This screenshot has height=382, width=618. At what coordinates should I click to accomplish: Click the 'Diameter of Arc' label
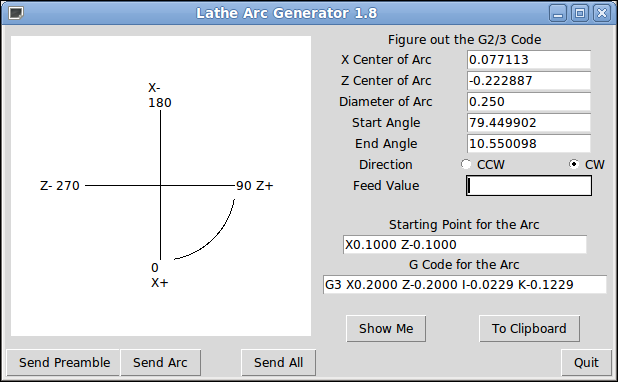[385, 101]
